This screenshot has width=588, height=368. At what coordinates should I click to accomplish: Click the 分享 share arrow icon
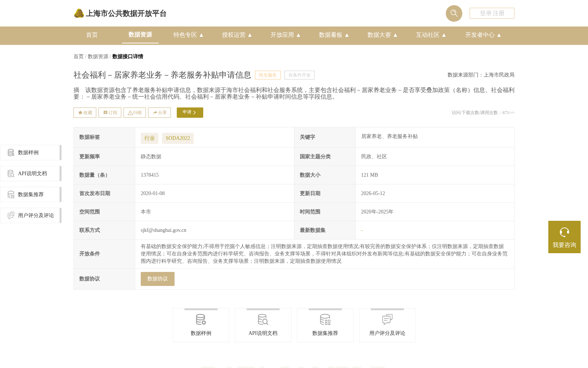[155, 113]
